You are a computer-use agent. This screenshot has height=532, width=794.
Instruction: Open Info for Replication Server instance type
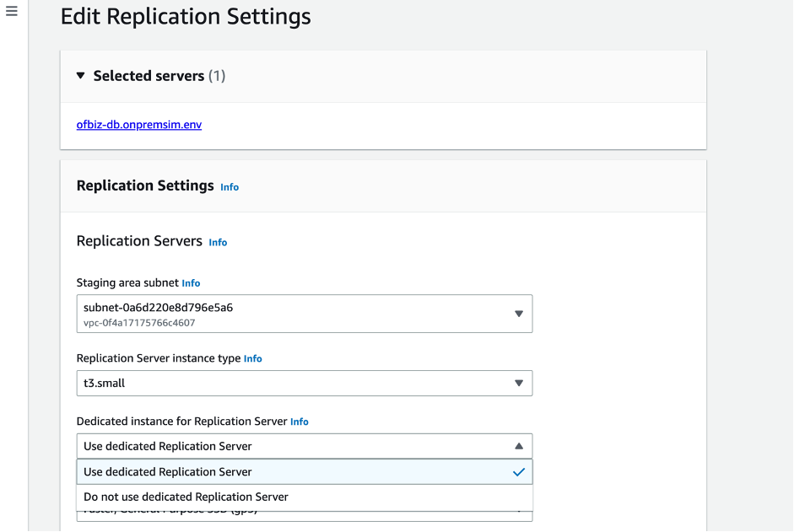252,359
